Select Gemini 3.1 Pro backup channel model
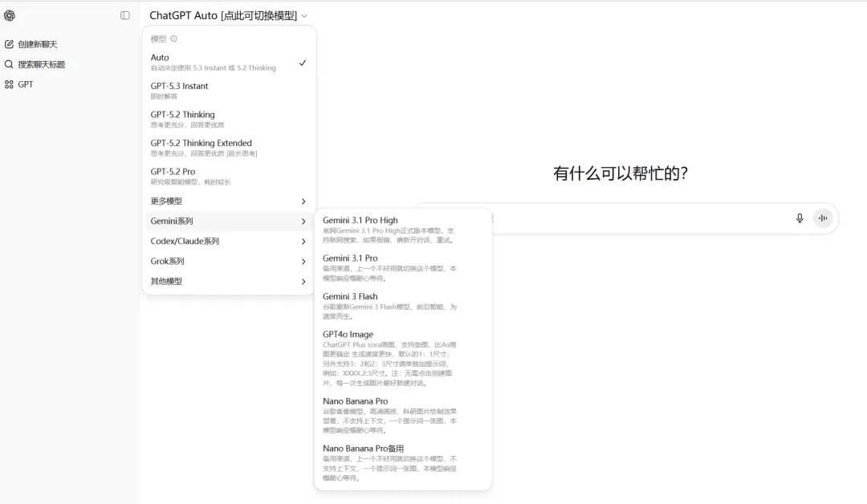 click(402, 267)
